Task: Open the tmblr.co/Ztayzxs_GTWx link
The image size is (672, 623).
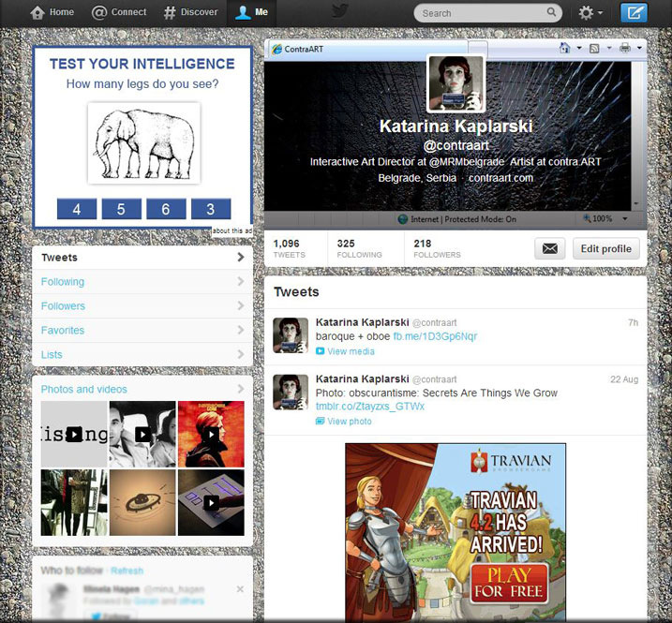Action: coord(370,407)
